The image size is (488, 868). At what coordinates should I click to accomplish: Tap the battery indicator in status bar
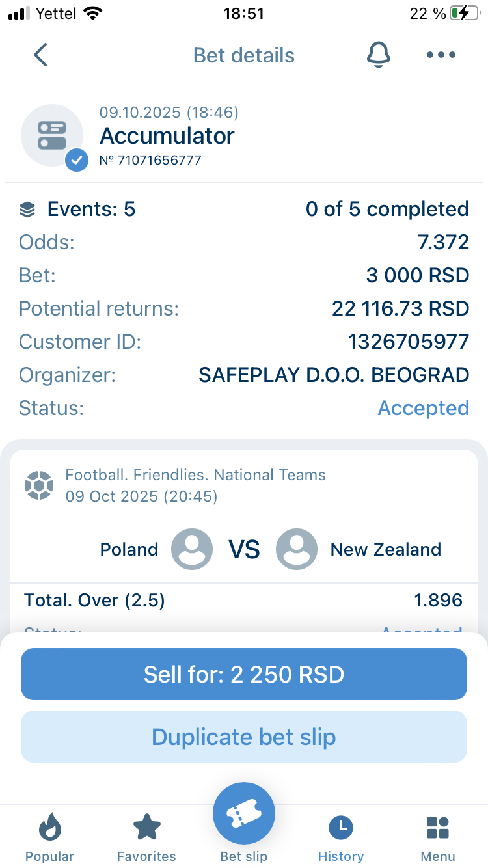tap(464, 14)
